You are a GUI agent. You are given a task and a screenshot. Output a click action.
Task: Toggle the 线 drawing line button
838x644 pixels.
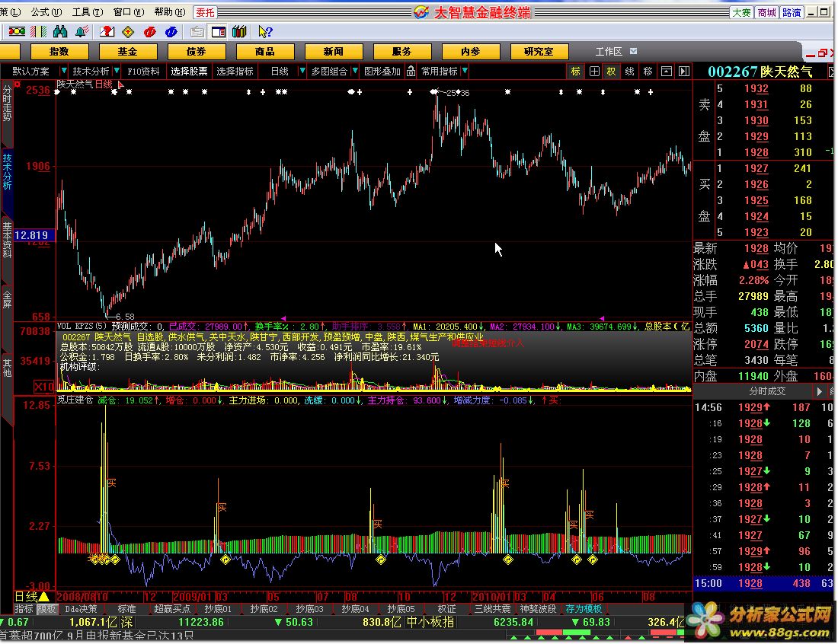coord(629,71)
